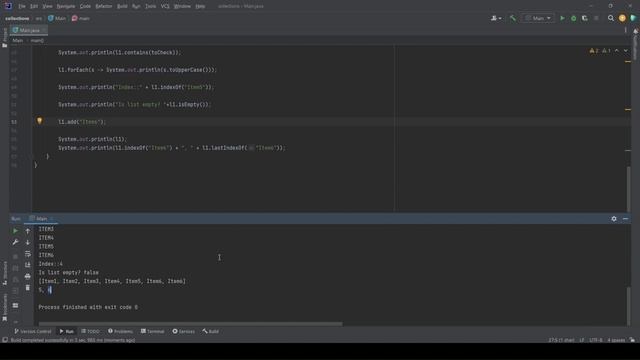640x360 pixels.
Task: Click the editor vertical scrollbar
Action: 628,189
